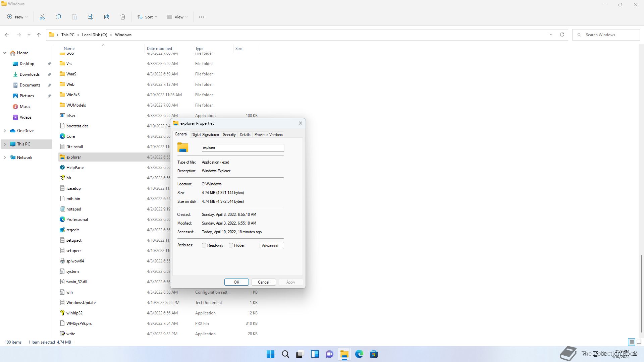The width and height of the screenshot is (644, 362).
Task: Sort by Date modified column header
Action: pyautogui.click(x=159, y=49)
